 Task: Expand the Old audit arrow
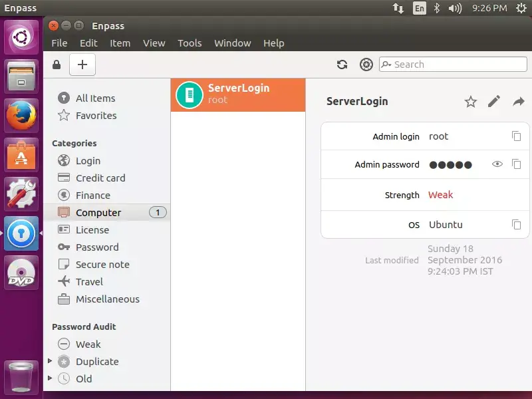click(50, 378)
